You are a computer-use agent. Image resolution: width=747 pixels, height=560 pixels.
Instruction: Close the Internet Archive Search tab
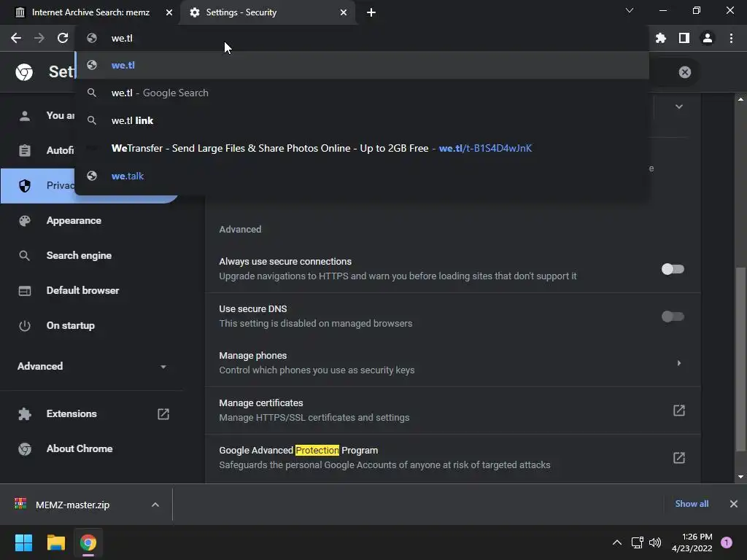point(169,12)
